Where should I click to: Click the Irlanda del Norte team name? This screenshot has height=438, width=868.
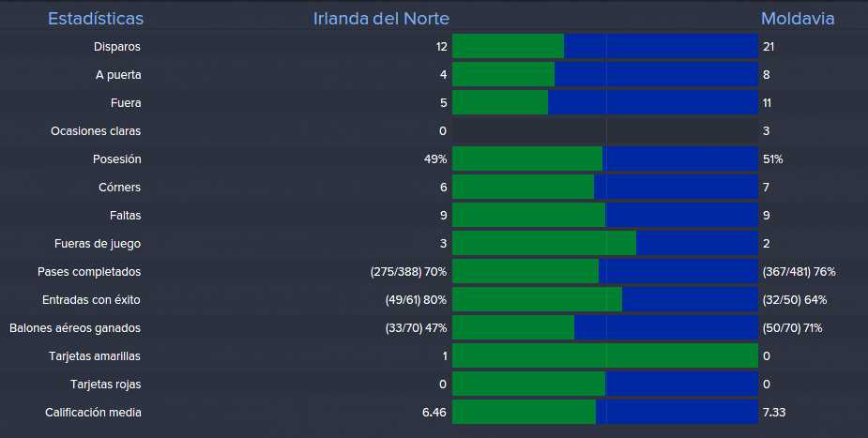(x=381, y=19)
